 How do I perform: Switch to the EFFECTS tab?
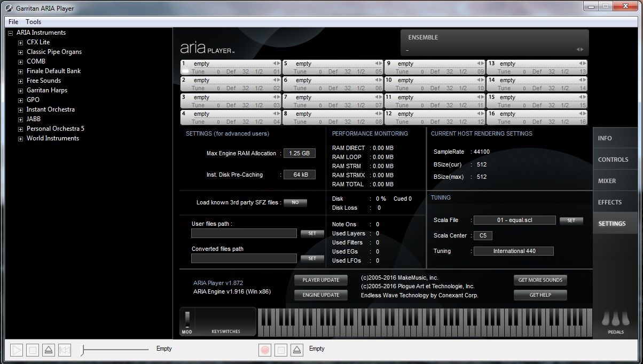[x=615, y=202]
